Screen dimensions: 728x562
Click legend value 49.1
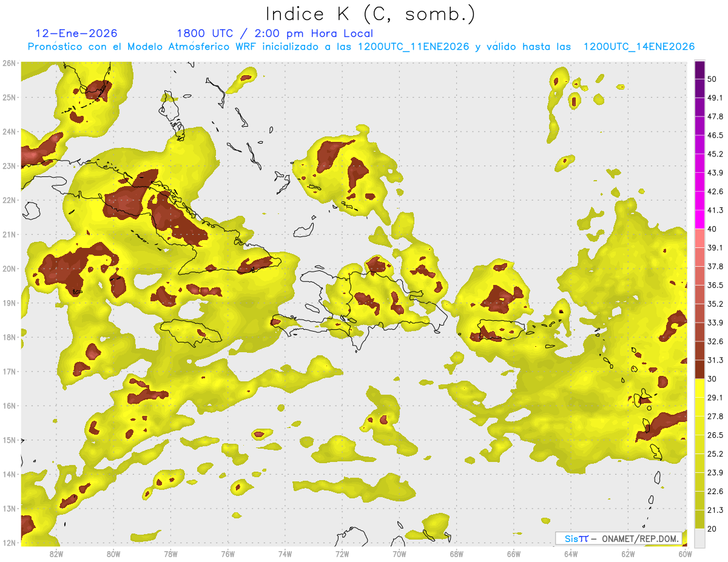tap(715, 98)
